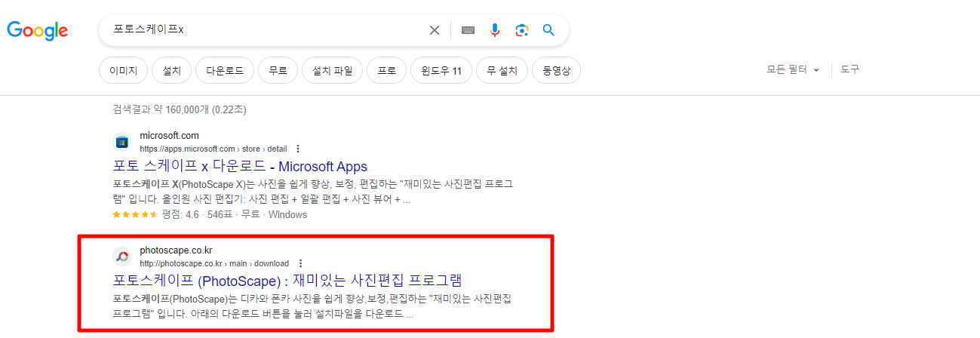Click the microsoft.com site name
980x338 pixels.
point(169,136)
